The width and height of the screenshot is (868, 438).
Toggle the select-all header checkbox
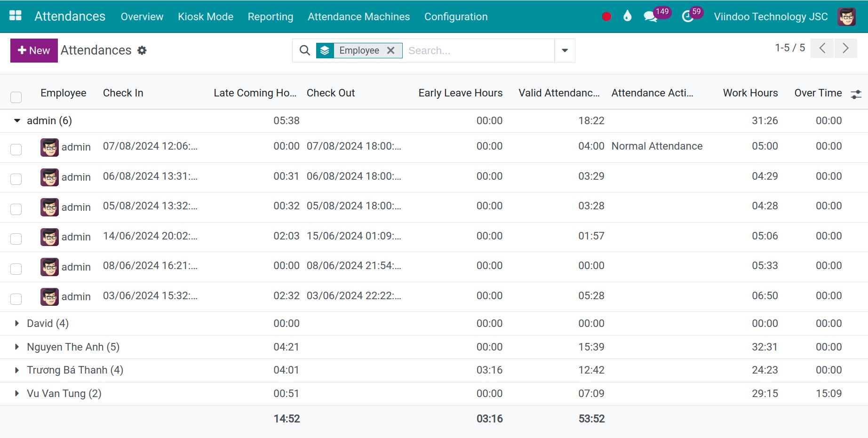pyautogui.click(x=16, y=97)
